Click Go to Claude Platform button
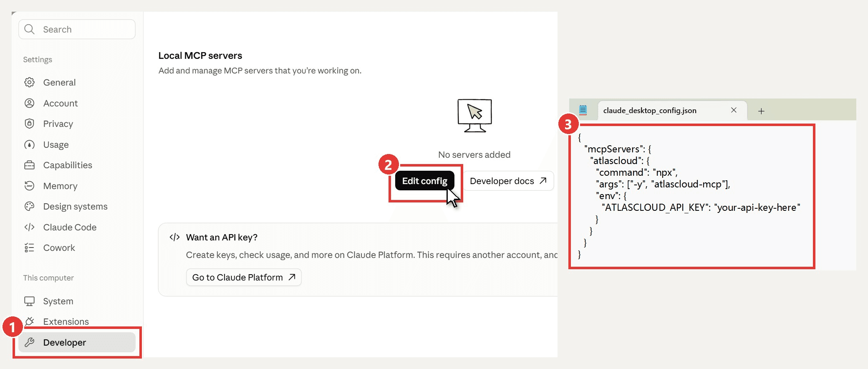Screen dimensions: 868x369 (244, 277)
